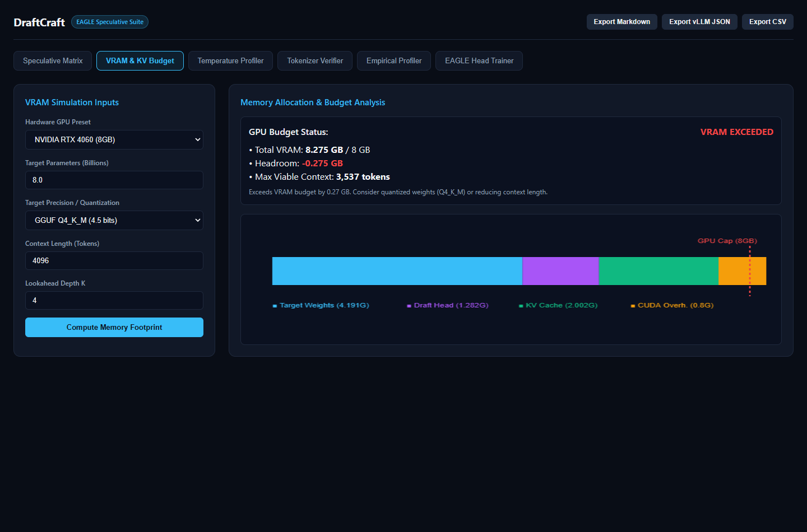807x532 pixels.
Task: Go to the Empirical Profiler tab
Action: [x=394, y=60]
